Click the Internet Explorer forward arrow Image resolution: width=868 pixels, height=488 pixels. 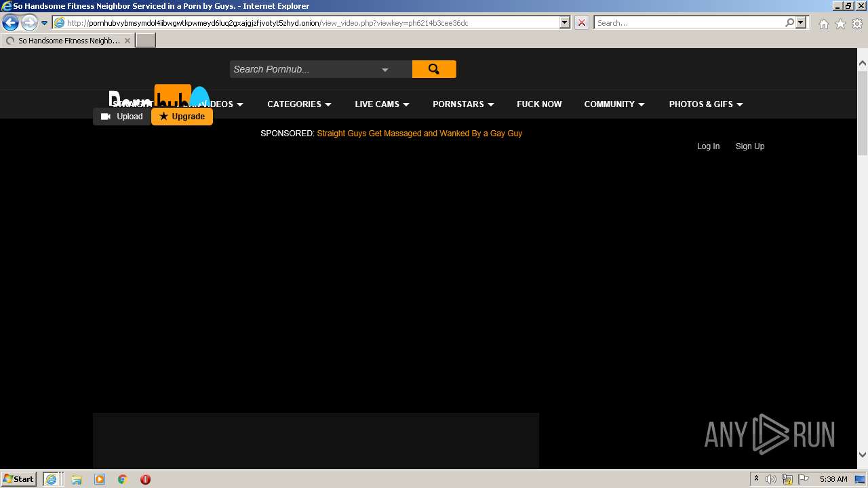[x=28, y=23]
